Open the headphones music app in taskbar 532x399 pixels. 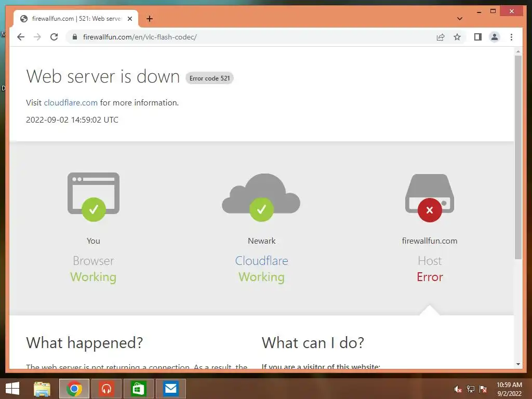pos(107,389)
